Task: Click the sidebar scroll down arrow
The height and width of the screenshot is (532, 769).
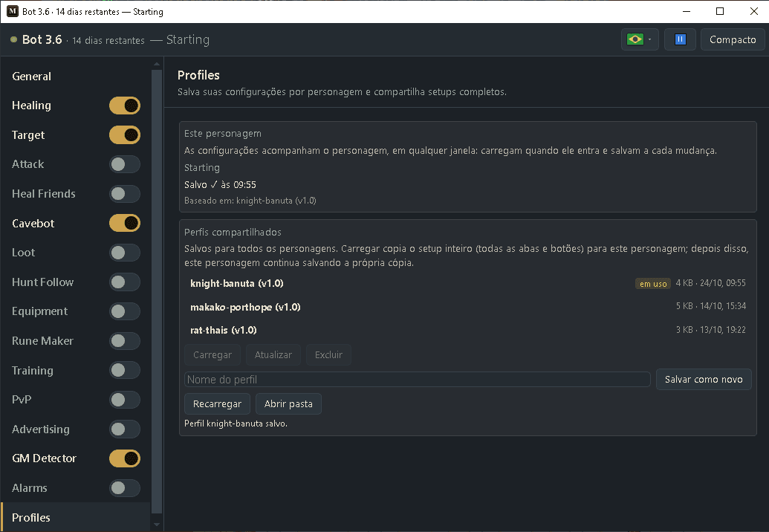Action: click(x=157, y=525)
